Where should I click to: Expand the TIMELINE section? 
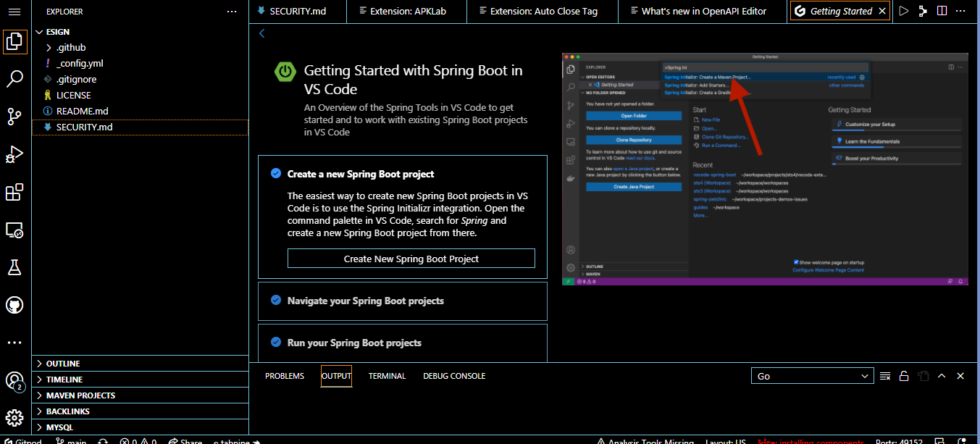[x=140, y=380]
